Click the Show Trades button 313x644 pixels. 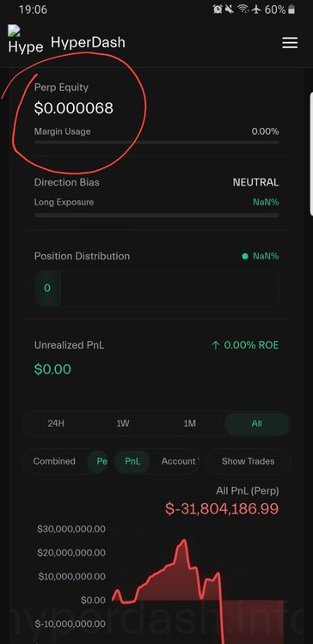point(248,461)
